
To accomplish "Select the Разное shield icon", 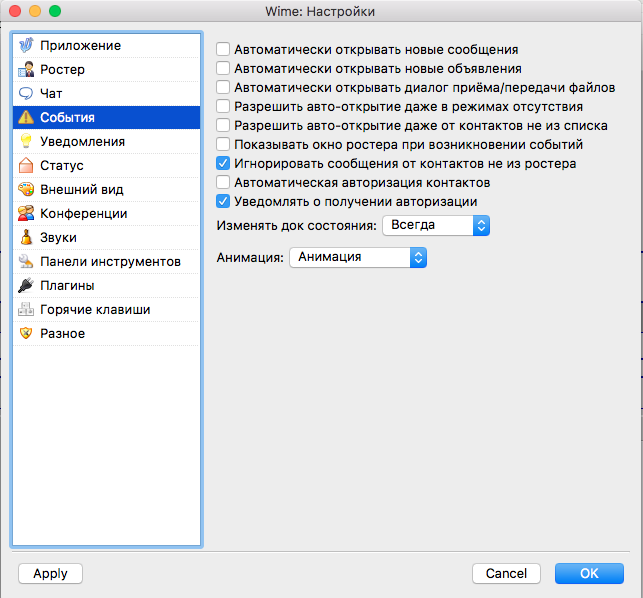I will (26, 334).
